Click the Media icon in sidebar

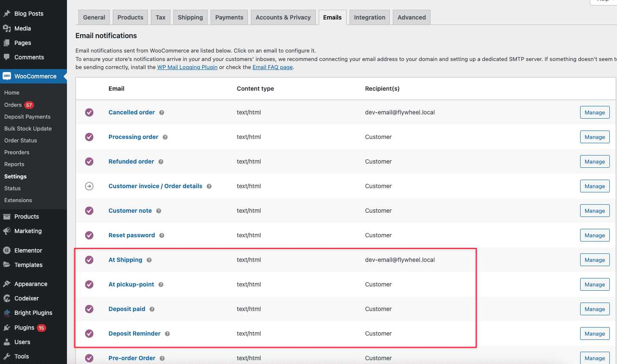(7, 28)
